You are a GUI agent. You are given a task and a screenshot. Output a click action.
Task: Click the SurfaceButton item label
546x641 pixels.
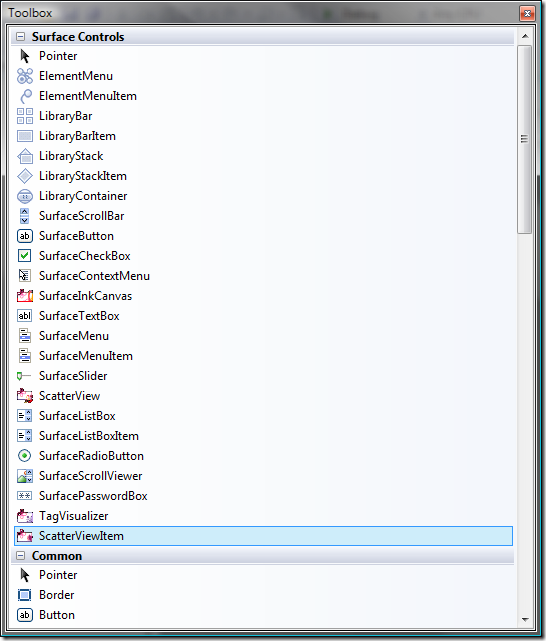click(76, 236)
